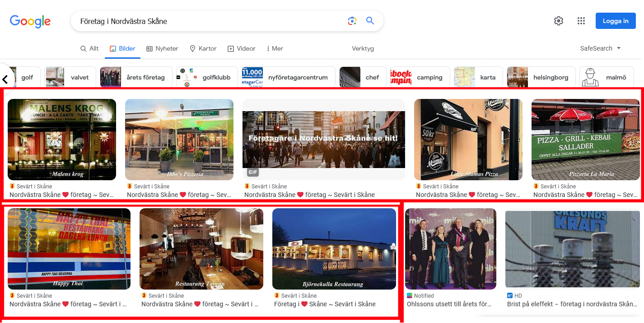Open the Restaurang Taiwan image result

[x=201, y=249]
